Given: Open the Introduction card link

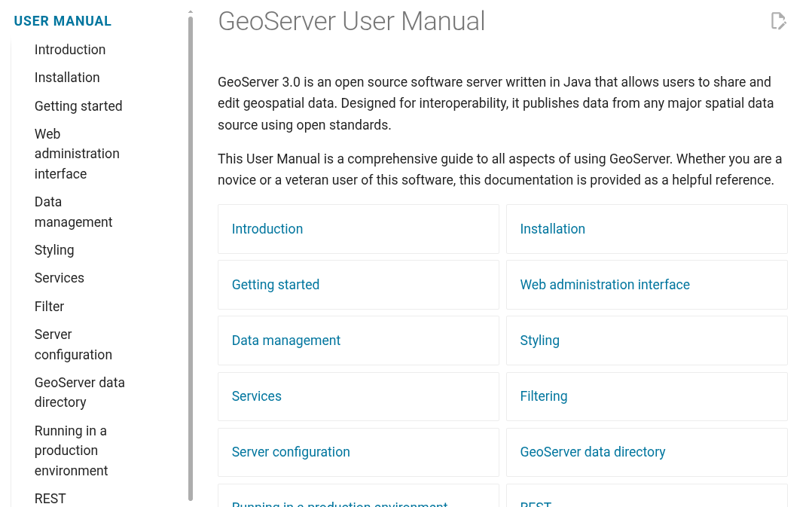Looking at the screenshot, I should [x=267, y=229].
